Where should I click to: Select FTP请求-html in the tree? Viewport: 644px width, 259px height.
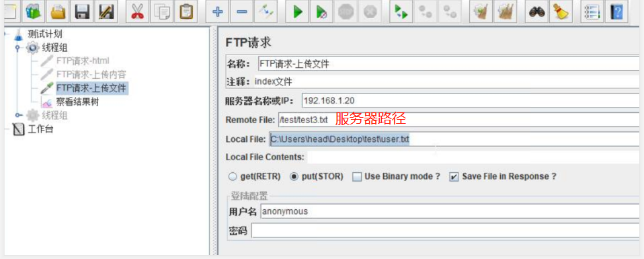pyautogui.click(x=83, y=61)
